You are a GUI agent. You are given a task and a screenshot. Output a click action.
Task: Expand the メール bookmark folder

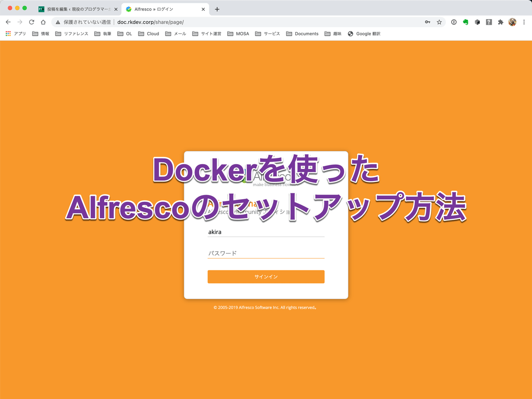tap(176, 34)
